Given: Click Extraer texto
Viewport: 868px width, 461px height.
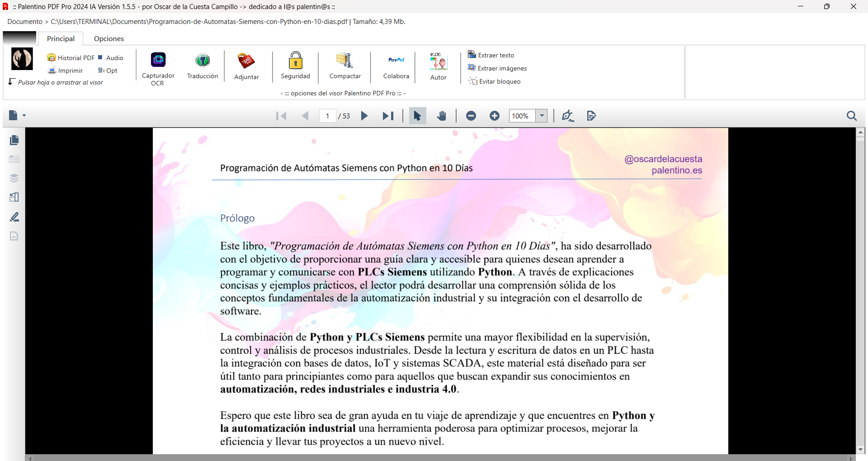Looking at the screenshot, I should (x=495, y=55).
